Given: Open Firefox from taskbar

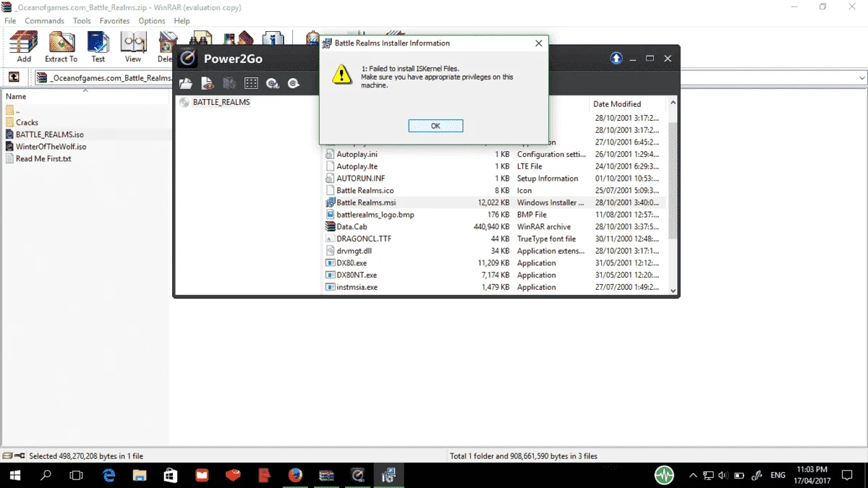Looking at the screenshot, I should pos(295,475).
